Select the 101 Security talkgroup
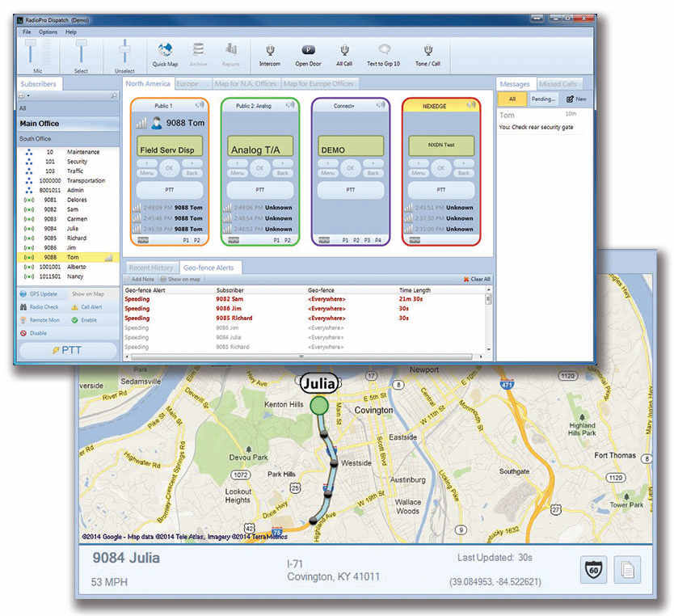This screenshot has width=674, height=616. [68, 162]
